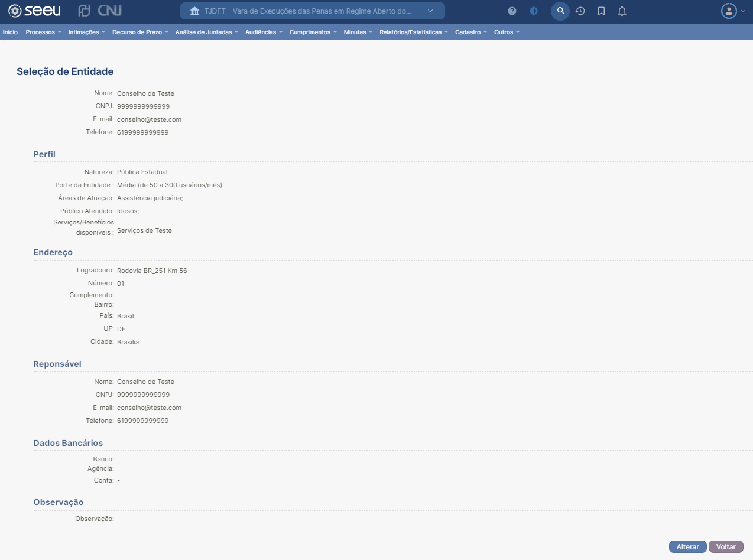The width and height of the screenshot is (753, 560).
Task: Open the Cadastro menu
Action: pos(470,32)
